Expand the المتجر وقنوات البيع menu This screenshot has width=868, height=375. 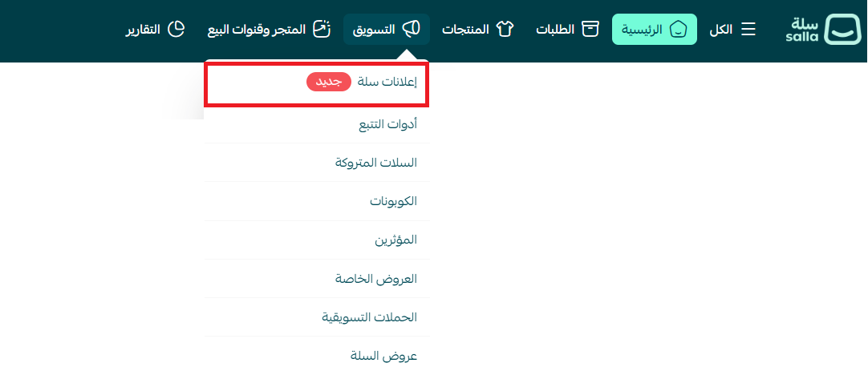[x=257, y=30]
